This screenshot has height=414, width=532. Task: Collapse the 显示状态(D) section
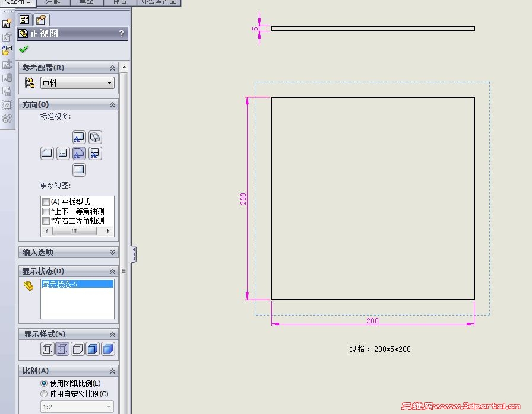(112, 272)
